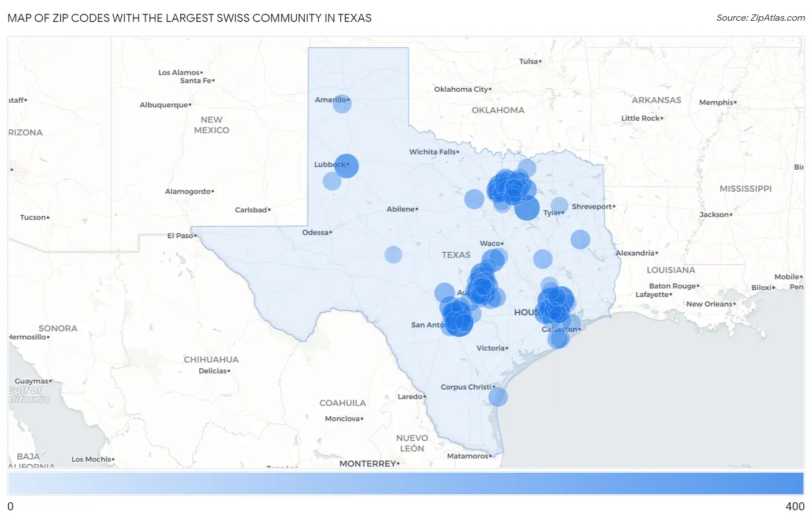Click the legend maximum value 400
812x519 pixels.
click(795, 506)
